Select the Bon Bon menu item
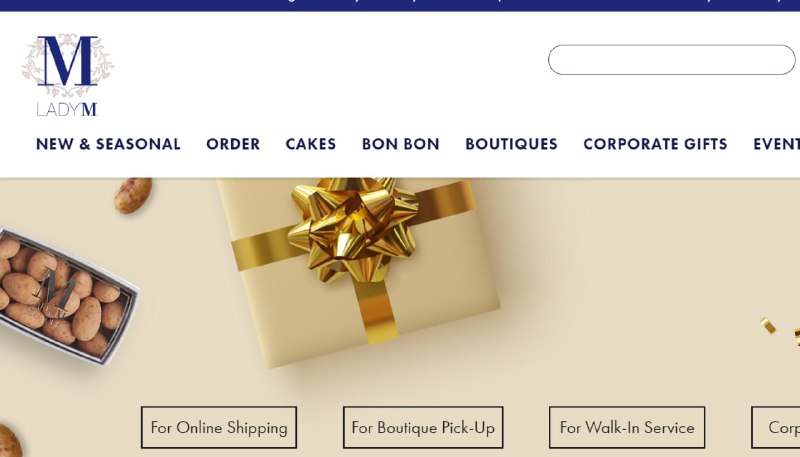This screenshot has height=457, width=800. [401, 144]
